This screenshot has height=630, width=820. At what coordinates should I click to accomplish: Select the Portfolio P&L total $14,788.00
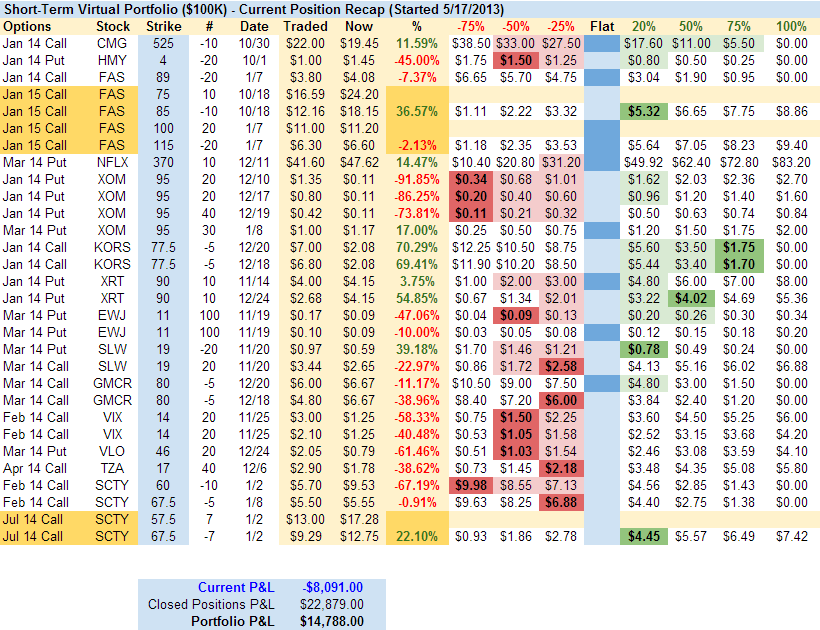point(330,621)
